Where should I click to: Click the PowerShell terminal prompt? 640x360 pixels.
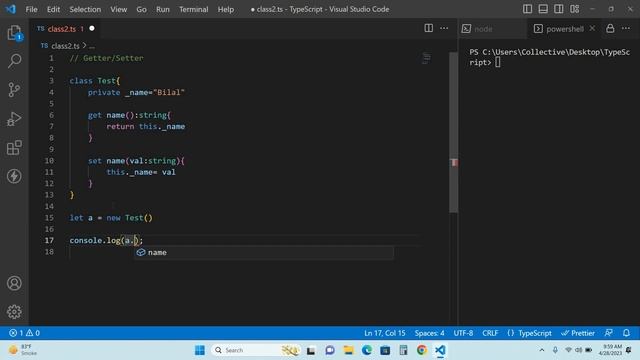(x=549, y=57)
